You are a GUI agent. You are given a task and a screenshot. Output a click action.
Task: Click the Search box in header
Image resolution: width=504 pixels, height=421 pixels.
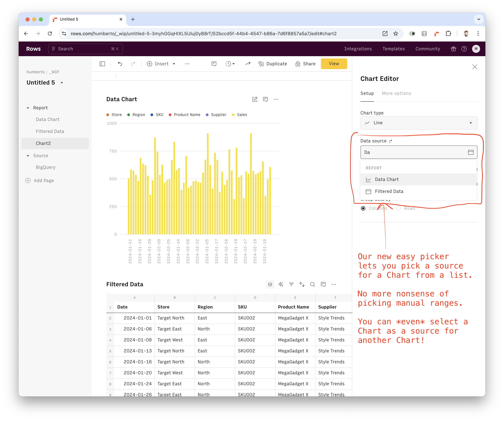tap(86, 49)
